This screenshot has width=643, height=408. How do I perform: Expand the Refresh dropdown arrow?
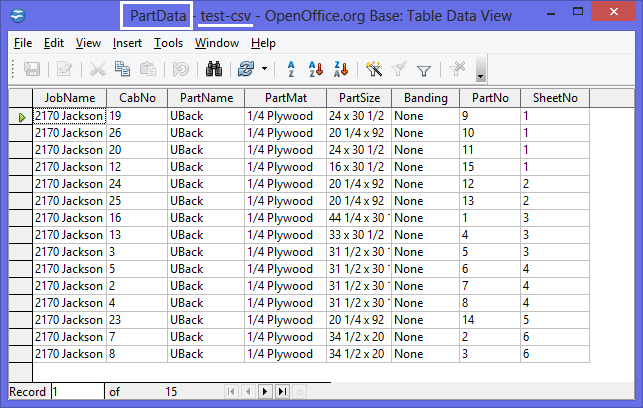point(264,69)
